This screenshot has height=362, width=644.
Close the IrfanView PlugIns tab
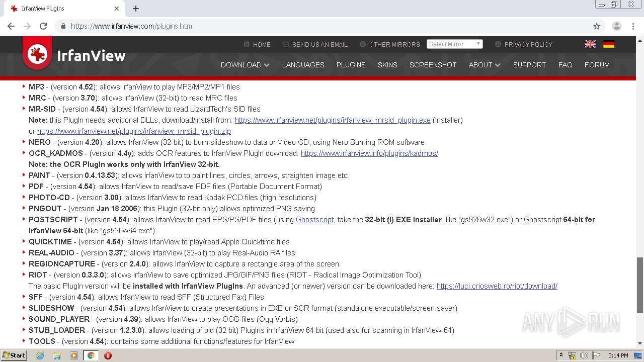pyautogui.click(x=117, y=9)
